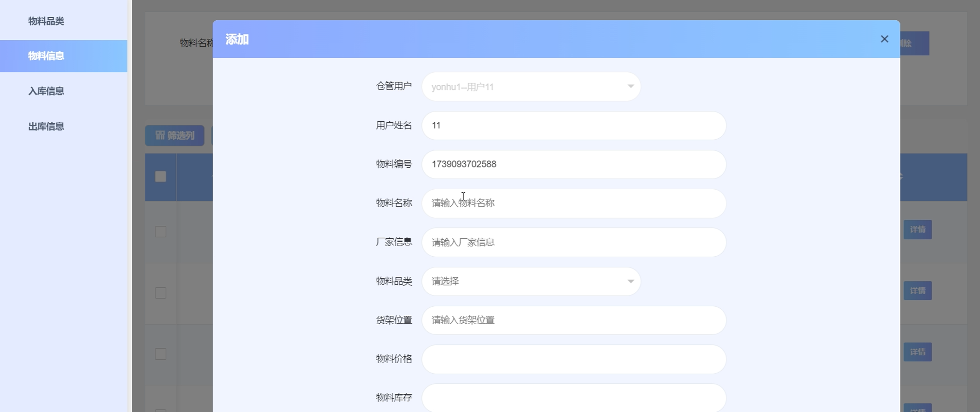Open the 物料品类 select dropdown

[x=530, y=281]
